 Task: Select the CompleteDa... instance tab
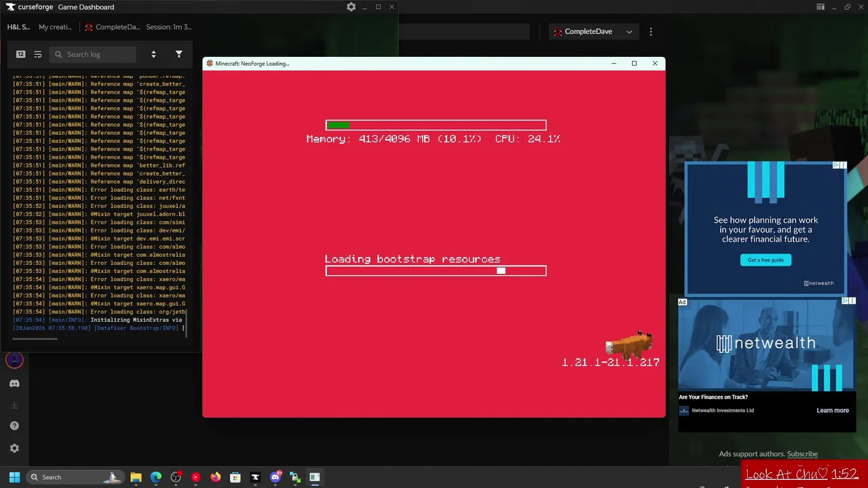(x=113, y=27)
